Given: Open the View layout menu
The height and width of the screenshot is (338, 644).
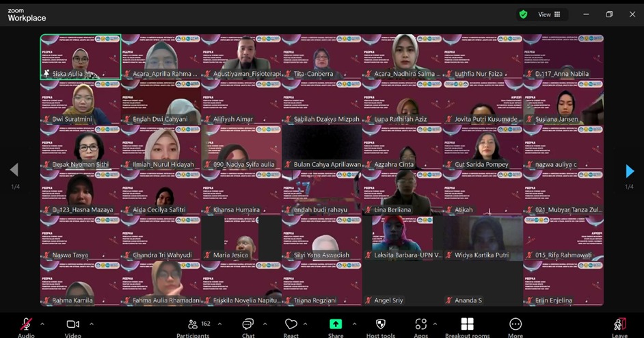Looking at the screenshot, I should [x=549, y=14].
